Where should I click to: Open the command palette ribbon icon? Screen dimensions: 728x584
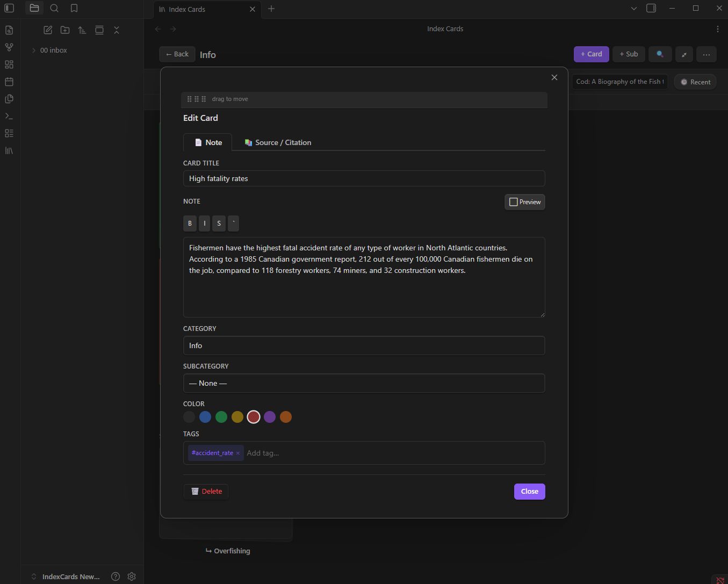[9, 116]
